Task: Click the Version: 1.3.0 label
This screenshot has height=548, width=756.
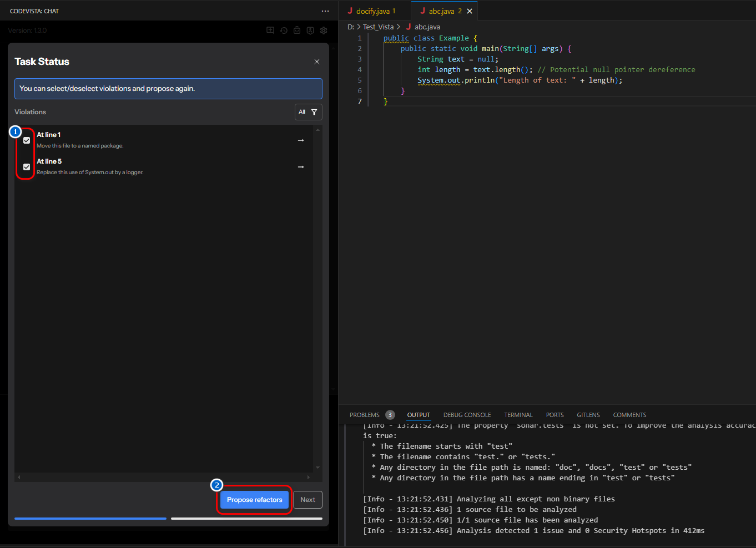Action: [27, 31]
